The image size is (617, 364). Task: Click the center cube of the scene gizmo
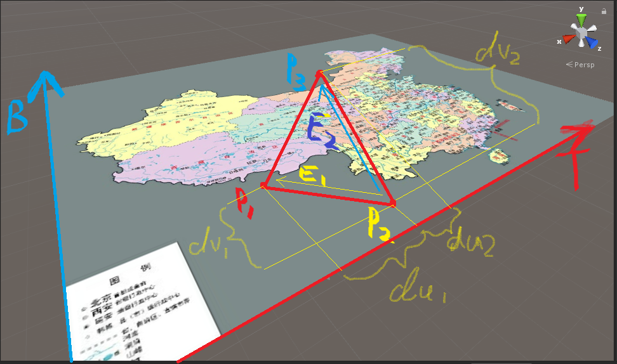point(581,34)
